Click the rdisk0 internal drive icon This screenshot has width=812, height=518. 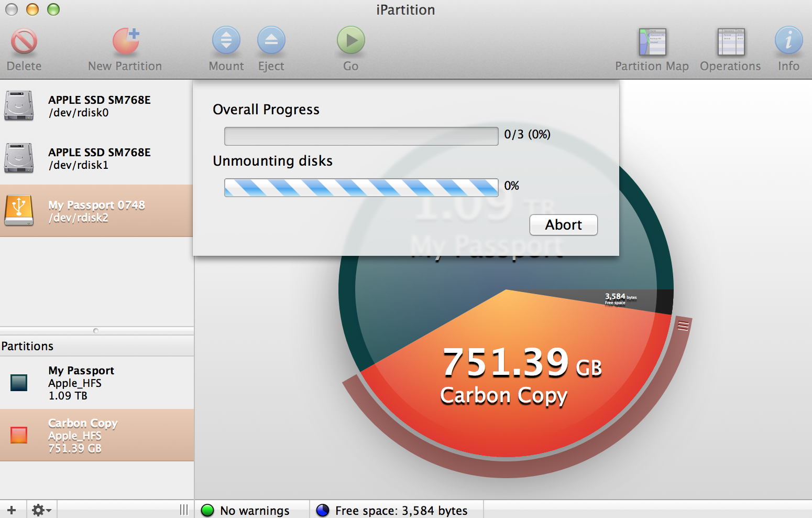pos(19,106)
